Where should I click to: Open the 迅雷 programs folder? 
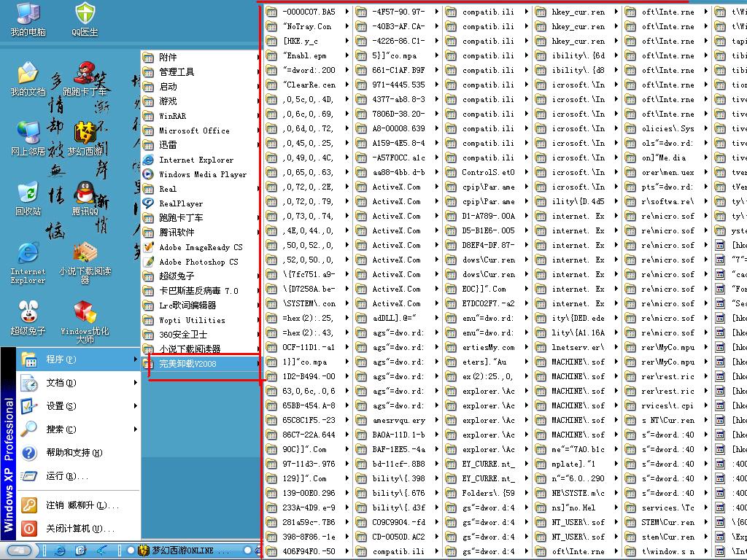click(201, 145)
